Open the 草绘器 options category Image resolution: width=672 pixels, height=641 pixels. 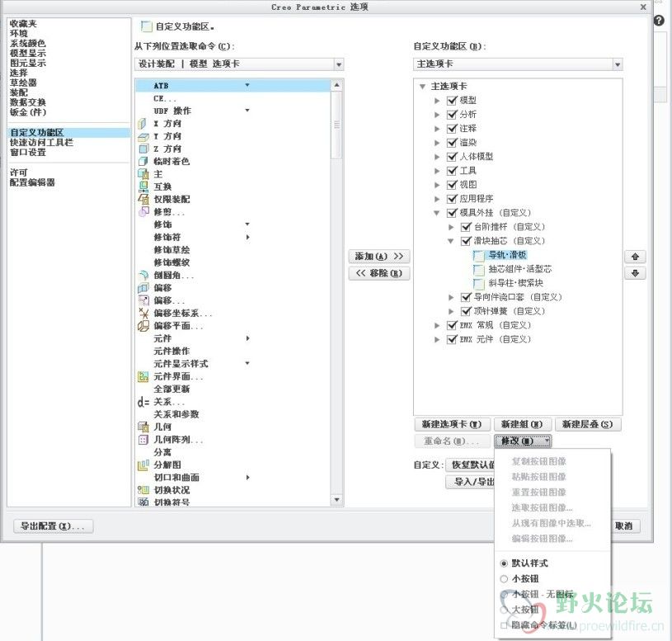(23, 82)
